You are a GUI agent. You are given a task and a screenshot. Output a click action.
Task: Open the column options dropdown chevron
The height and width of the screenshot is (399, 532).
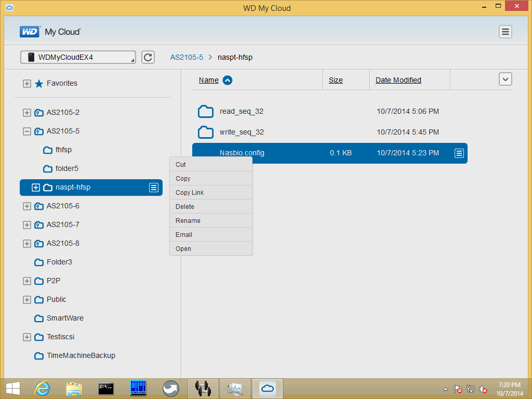point(505,79)
